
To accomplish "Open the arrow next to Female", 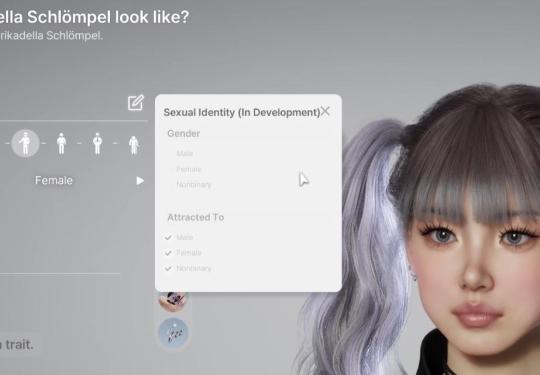I will [x=140, y=180].
